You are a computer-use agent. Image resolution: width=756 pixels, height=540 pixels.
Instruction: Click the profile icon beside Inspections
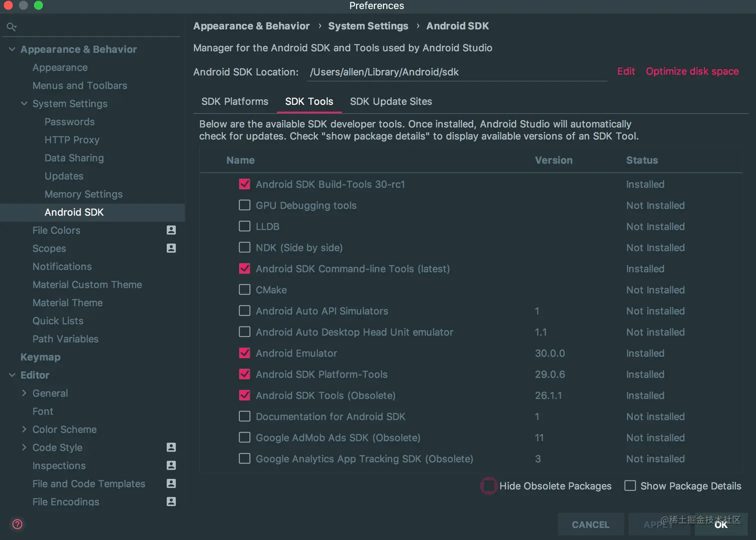pos(171,465)
